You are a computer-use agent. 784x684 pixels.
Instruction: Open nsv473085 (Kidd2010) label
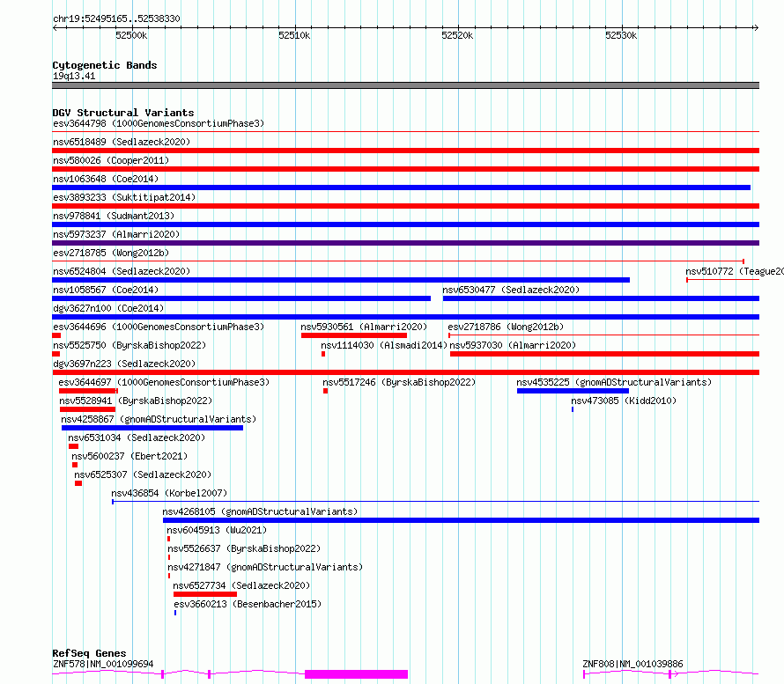[x=624, y=401]
